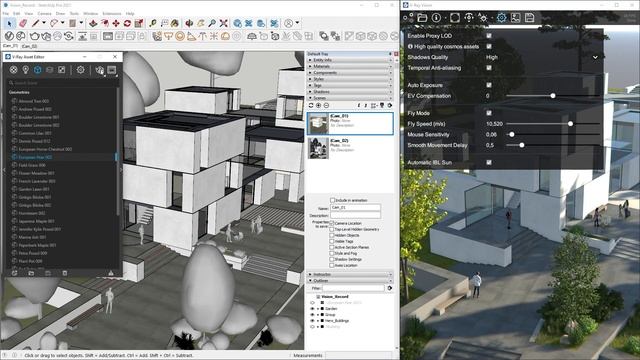Toggle High quality cosmos assets checkbox
The height and width of the screenshot is (360, 640).
(489, 46)
